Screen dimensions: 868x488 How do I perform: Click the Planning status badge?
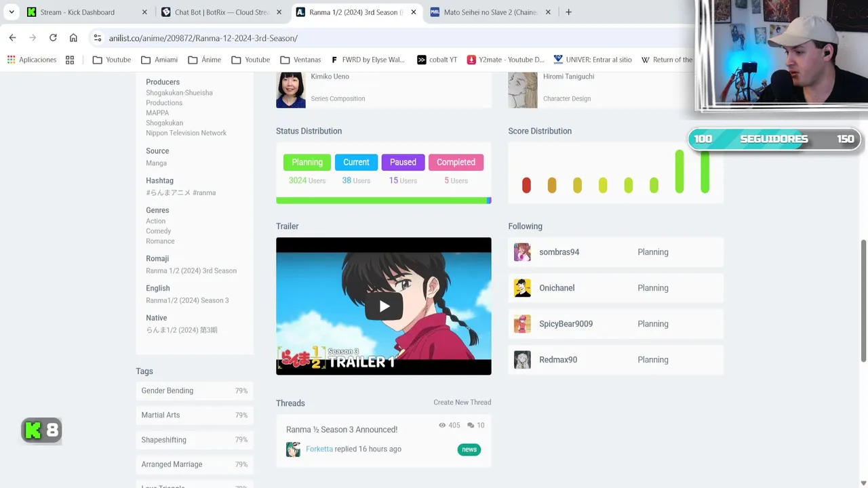point(307,162)
